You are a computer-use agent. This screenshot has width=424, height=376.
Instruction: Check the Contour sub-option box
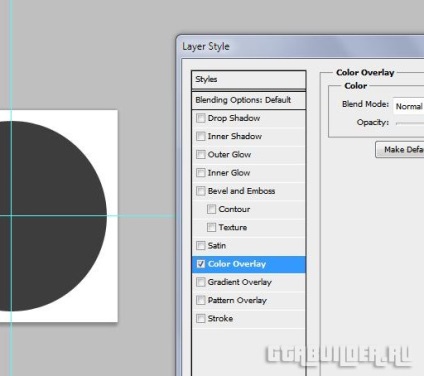(x=211, y=209)
